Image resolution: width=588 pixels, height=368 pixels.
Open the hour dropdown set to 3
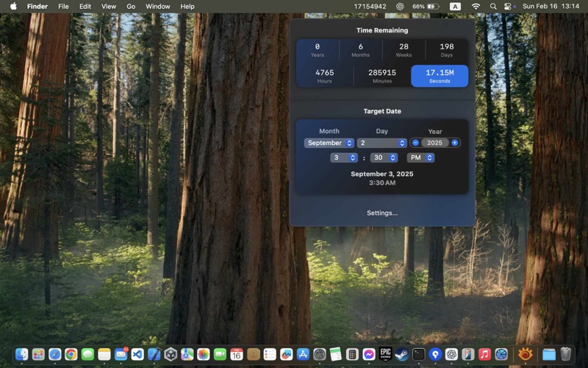click(343, 158)
